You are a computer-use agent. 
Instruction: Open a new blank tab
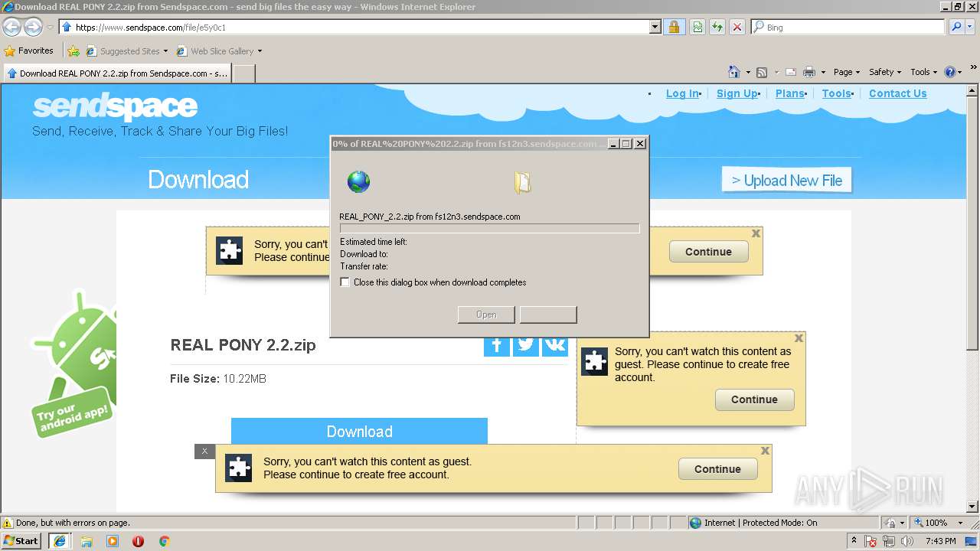(243, 73)
